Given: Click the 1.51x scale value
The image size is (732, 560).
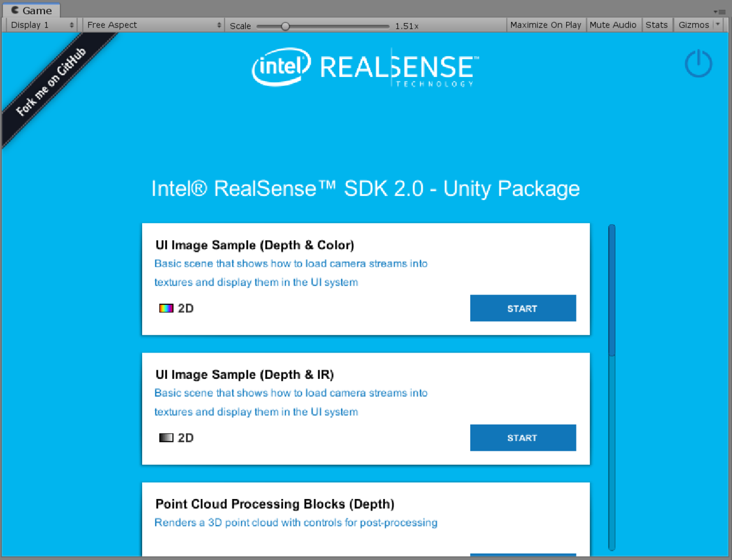Looking at the screenshot, I should point(407,26).
